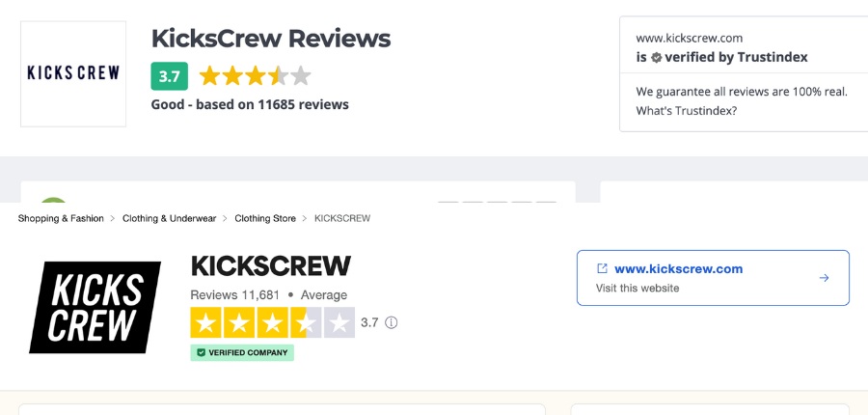Visit www.kickscrew.com link in the blue card
This screenshot has height=415, width=868.
678,269
